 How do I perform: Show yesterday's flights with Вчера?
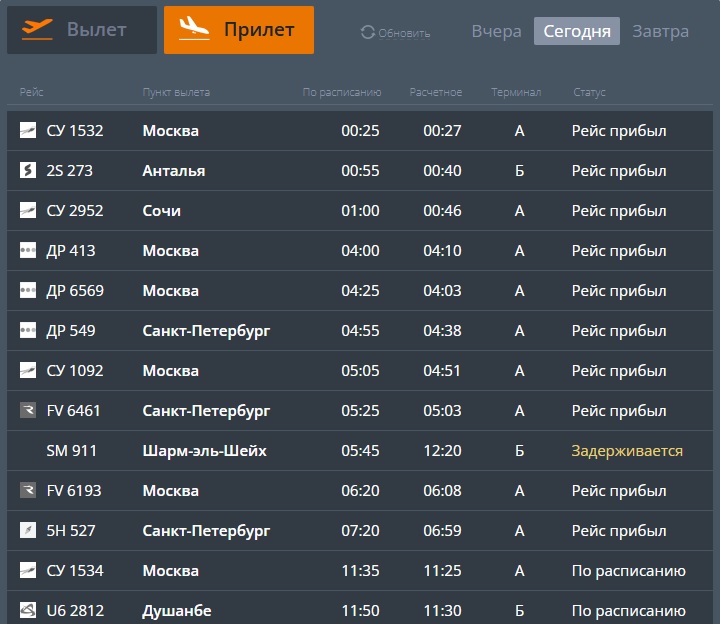point(496,31)
